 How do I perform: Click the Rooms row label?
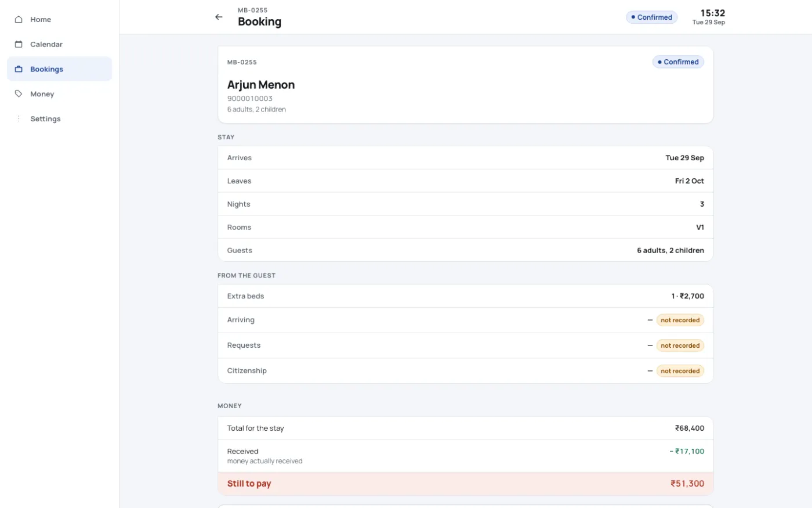coord(240,228)
